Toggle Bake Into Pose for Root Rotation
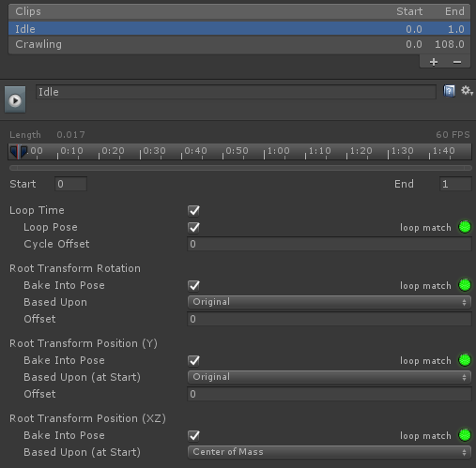476x468 pixels. [x=194, y=285]
